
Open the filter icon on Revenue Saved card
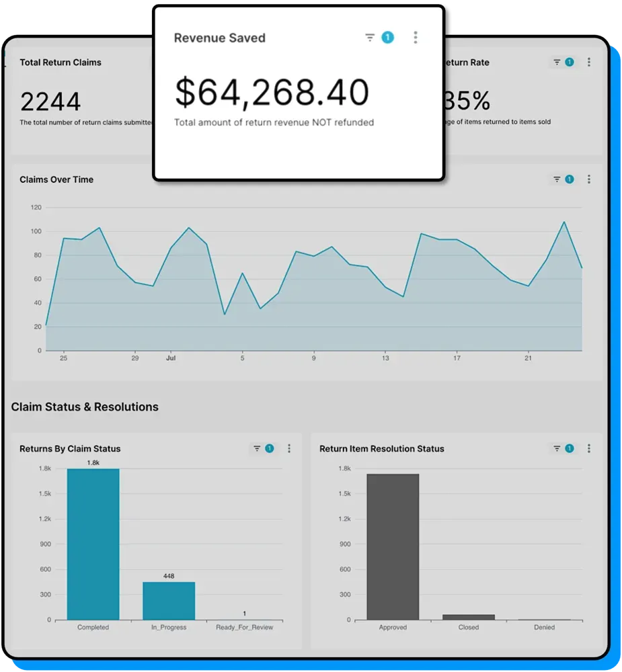370,38
